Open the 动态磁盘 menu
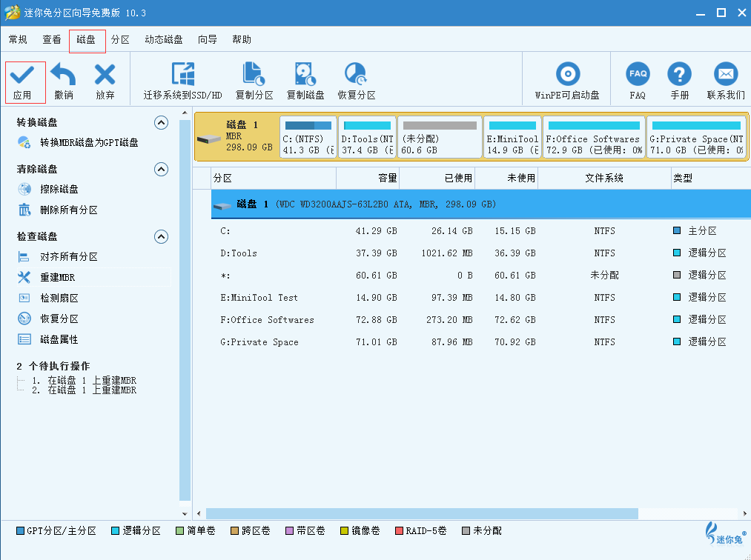This screenshot has width=751, height=560. click(x=164, y=40)
